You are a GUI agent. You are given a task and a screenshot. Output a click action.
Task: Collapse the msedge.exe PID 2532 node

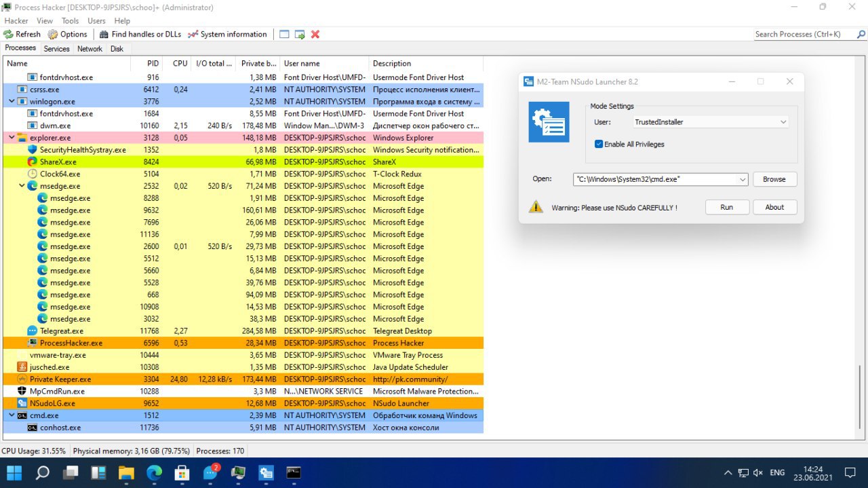(22, 186)
